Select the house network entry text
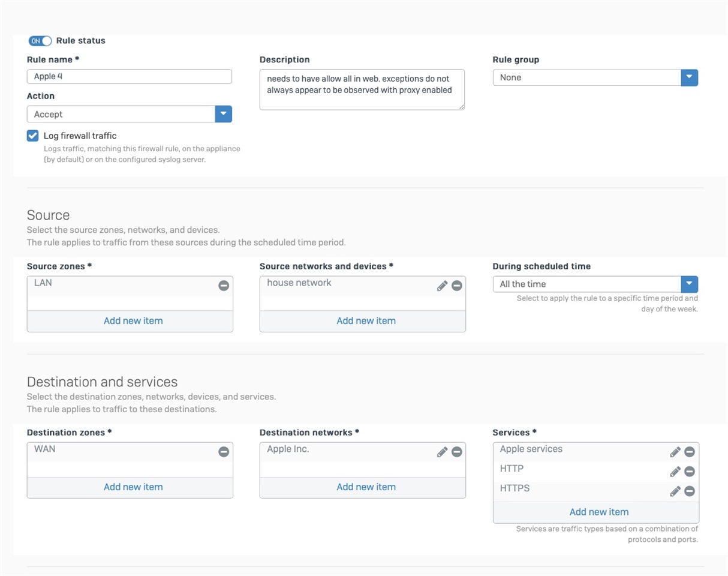The image size is (728, 576). (299, 283)
